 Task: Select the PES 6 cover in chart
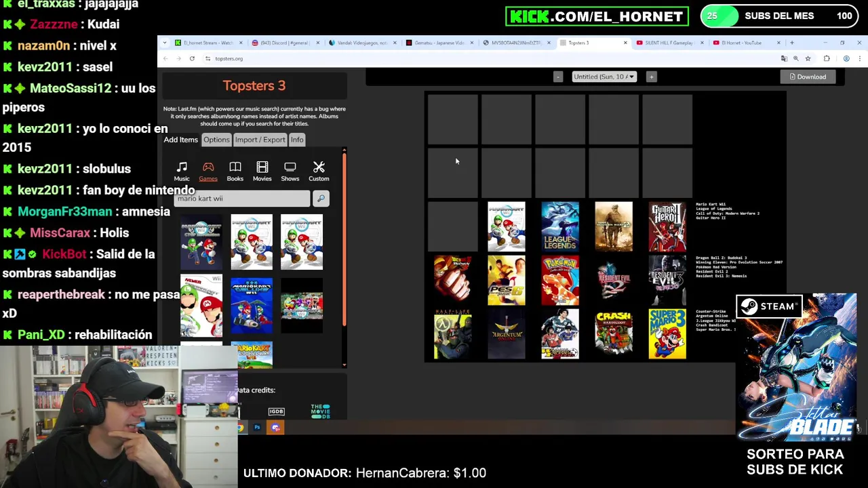coord(506,280)
